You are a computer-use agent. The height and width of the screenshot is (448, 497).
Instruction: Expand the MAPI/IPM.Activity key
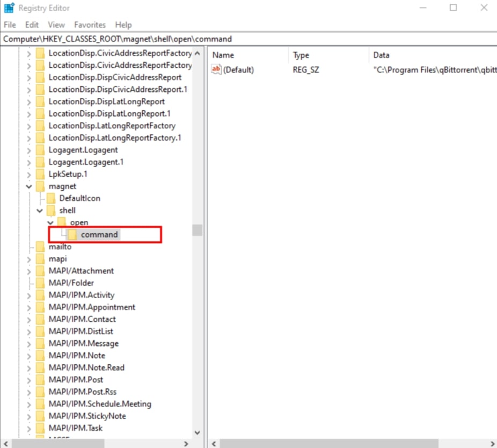pyautogui.click(x=29, y=295)
